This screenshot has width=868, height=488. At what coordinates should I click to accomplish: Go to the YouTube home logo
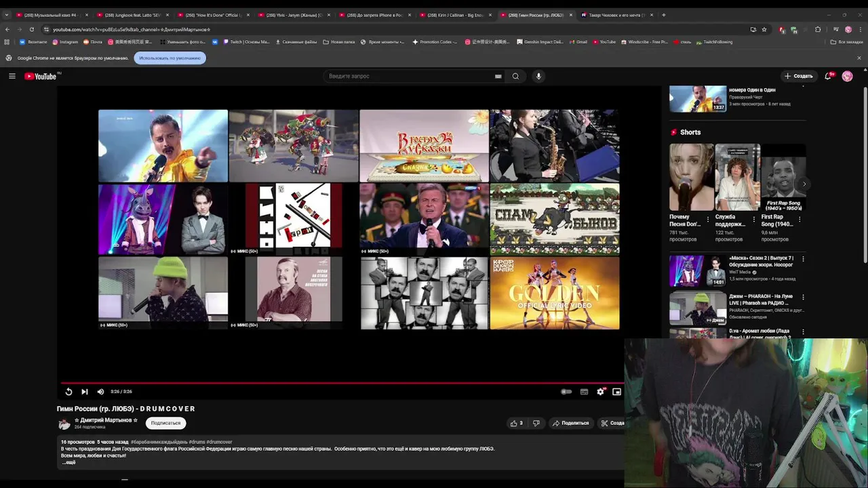(41, 76)
